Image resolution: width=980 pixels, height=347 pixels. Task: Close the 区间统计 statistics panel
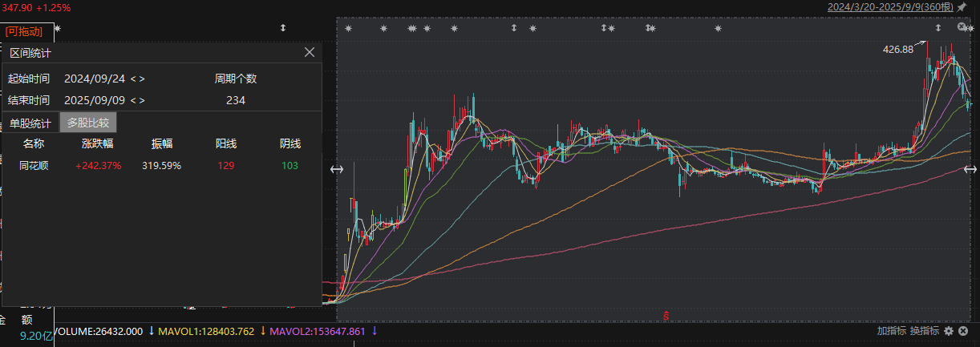click(x=310, y=52)
